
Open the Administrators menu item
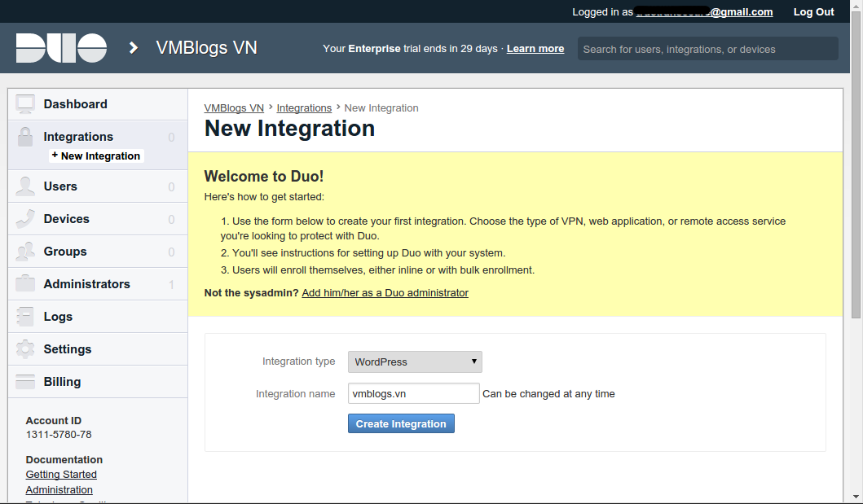[x=86, y=284]
